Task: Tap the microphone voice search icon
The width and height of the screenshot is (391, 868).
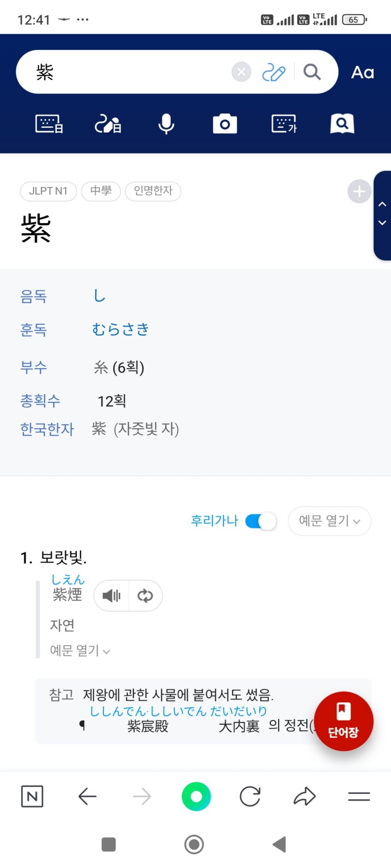Action: point(166,124)
